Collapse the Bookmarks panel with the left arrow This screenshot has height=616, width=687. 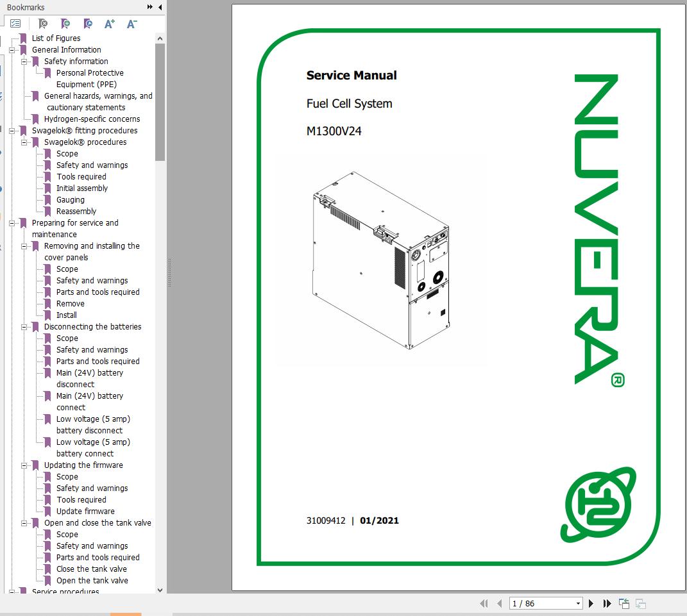(160, 7)
